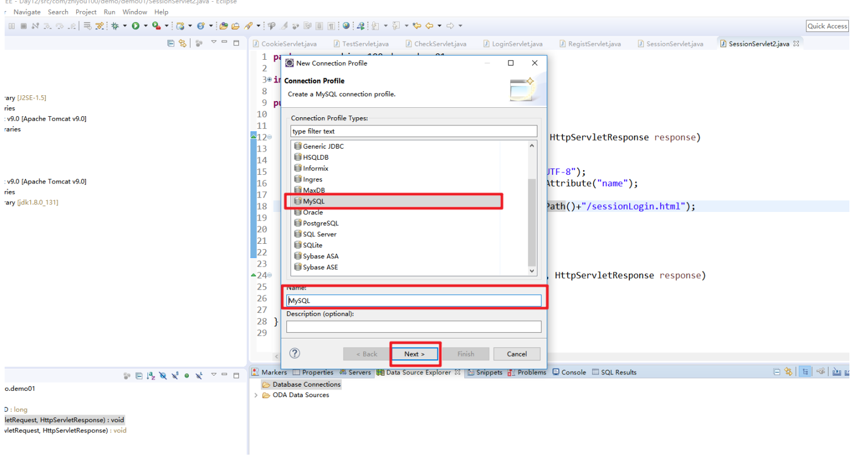Open Project Explorer view menu triangle
The width and height of the screenshot is (868, 461).
coord(213,42)
